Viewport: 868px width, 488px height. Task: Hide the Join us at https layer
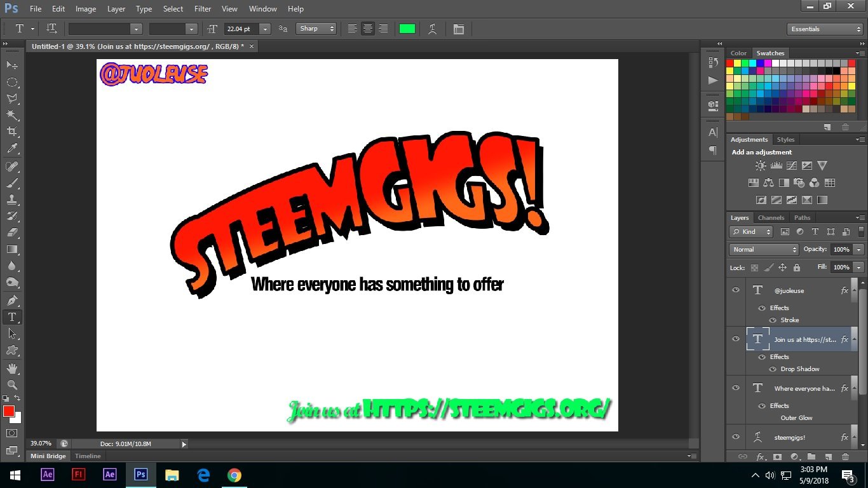(736, 339)
